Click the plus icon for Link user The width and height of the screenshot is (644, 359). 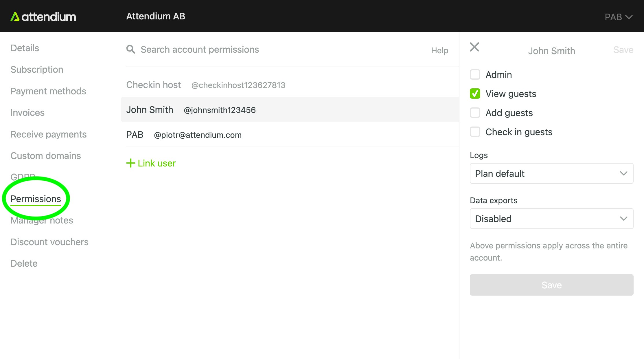pos(131,163)
